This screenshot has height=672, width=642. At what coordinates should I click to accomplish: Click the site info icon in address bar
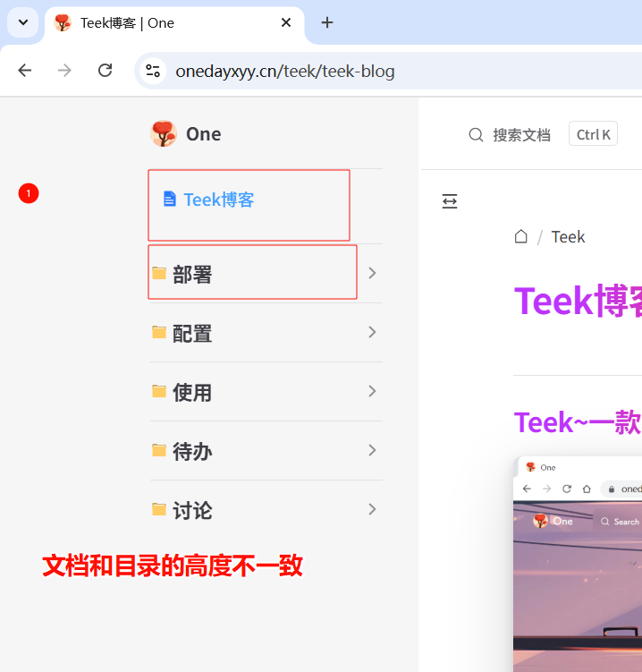153,71
